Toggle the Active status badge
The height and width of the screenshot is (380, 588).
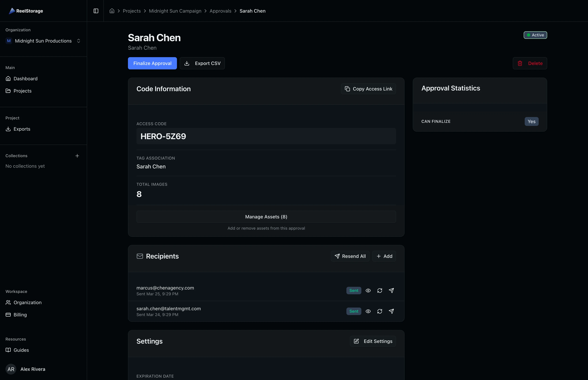click(x=535, y=35)
